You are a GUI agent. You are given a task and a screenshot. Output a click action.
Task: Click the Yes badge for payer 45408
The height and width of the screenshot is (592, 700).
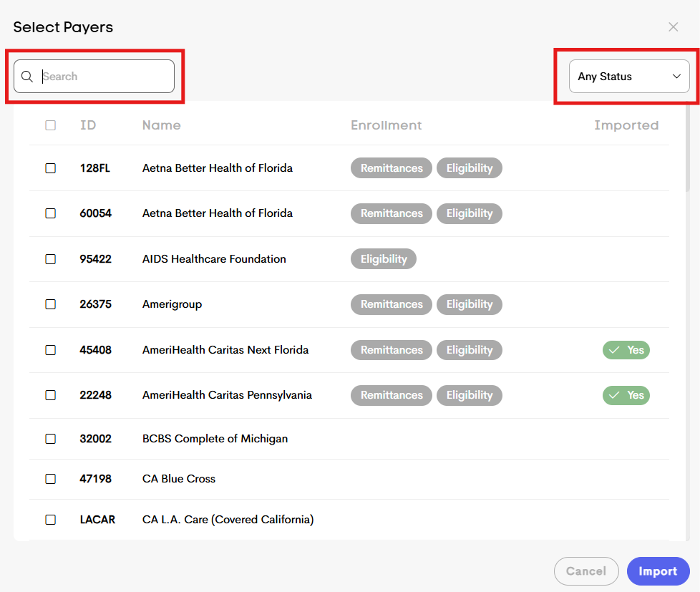626,350
